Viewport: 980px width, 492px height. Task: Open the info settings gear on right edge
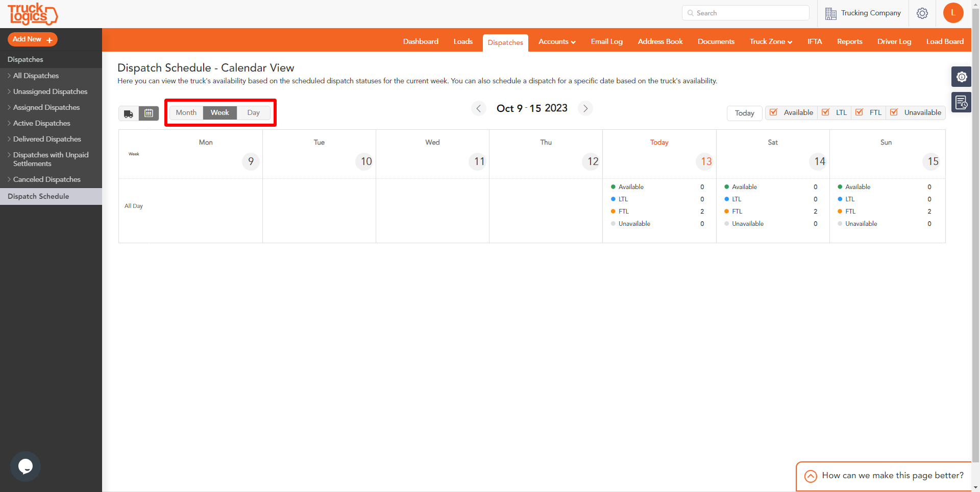[962, 77]
